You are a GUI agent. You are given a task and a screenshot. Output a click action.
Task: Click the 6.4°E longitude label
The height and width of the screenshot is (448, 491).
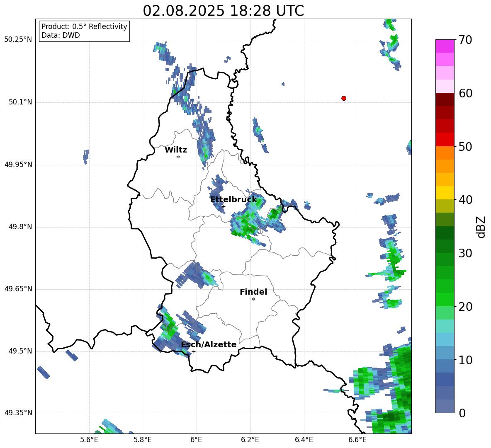(304, 440)
